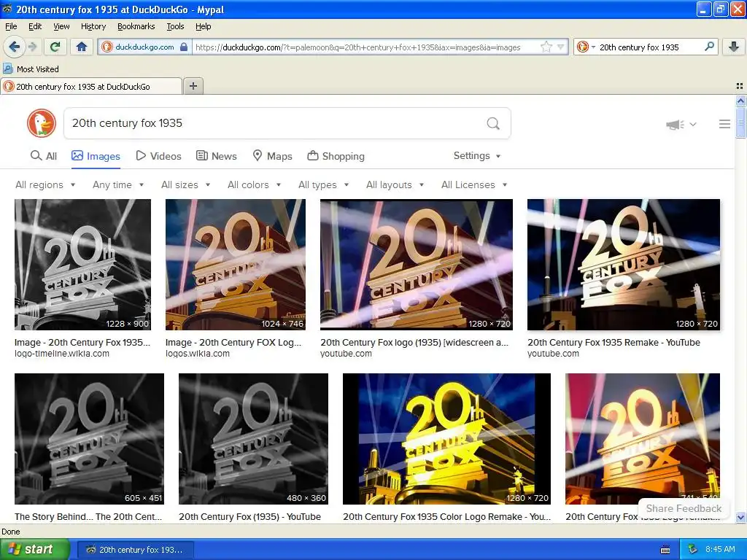747x560 pixels.
Task: Click the forward navigation arrow
Action: coord(32,47)
